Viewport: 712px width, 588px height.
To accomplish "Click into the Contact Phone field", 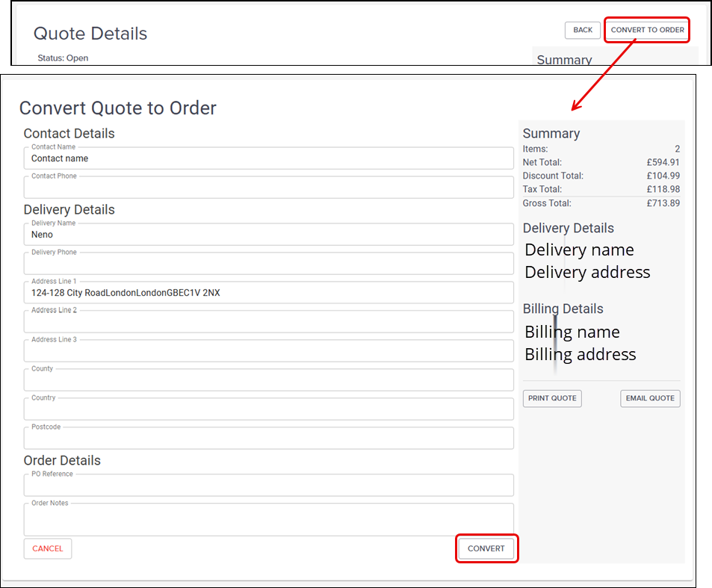I will [x=268, y=188].
